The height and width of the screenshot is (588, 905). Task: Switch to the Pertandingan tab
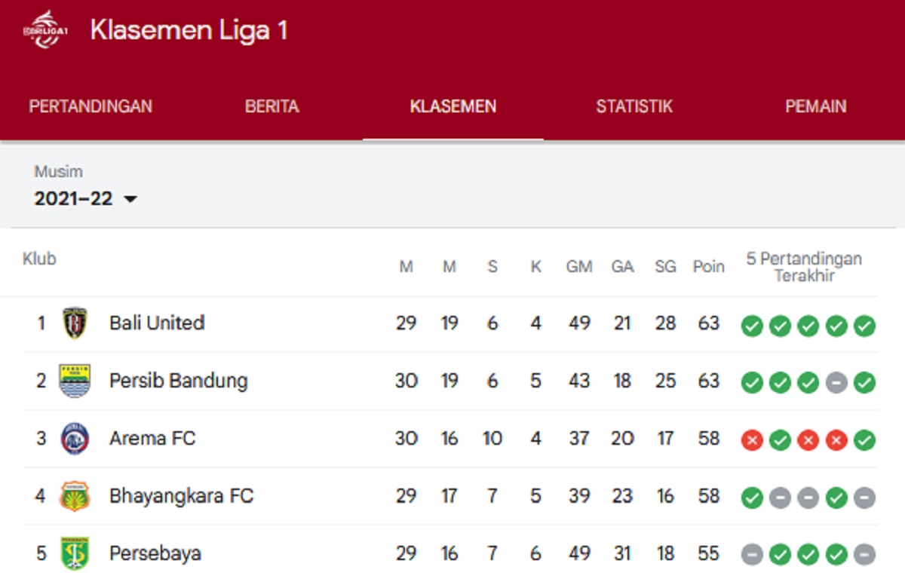click(x=90, y=106)
